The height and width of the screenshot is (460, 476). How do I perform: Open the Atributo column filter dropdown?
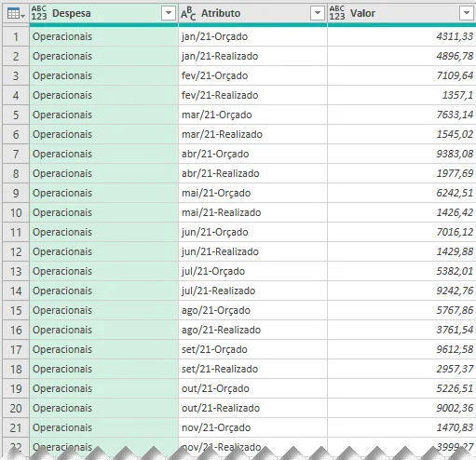pos(318,13)
